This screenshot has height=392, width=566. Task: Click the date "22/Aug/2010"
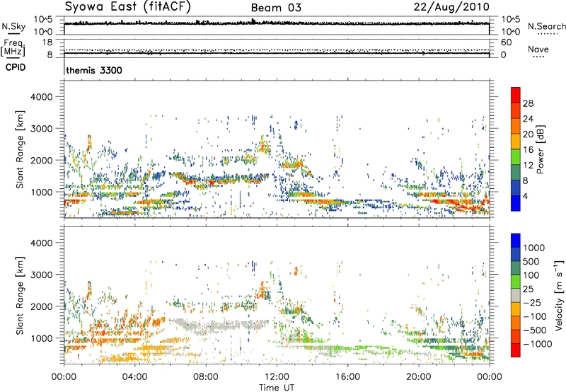(451, 7)
